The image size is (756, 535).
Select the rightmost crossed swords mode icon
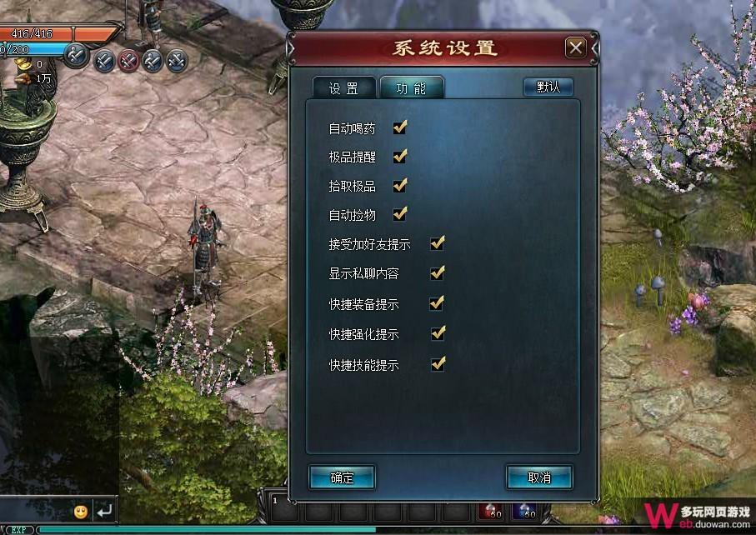tap(177, 62)
